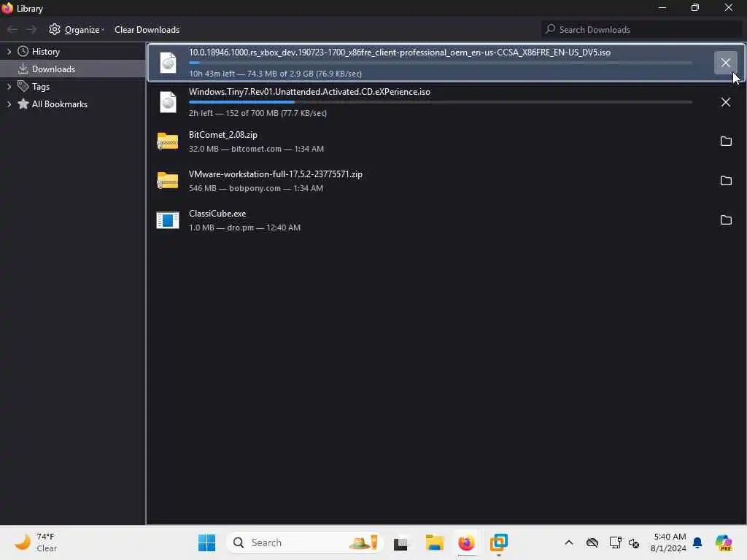Click the ClassiCube.exe application icon

(168, 220)
